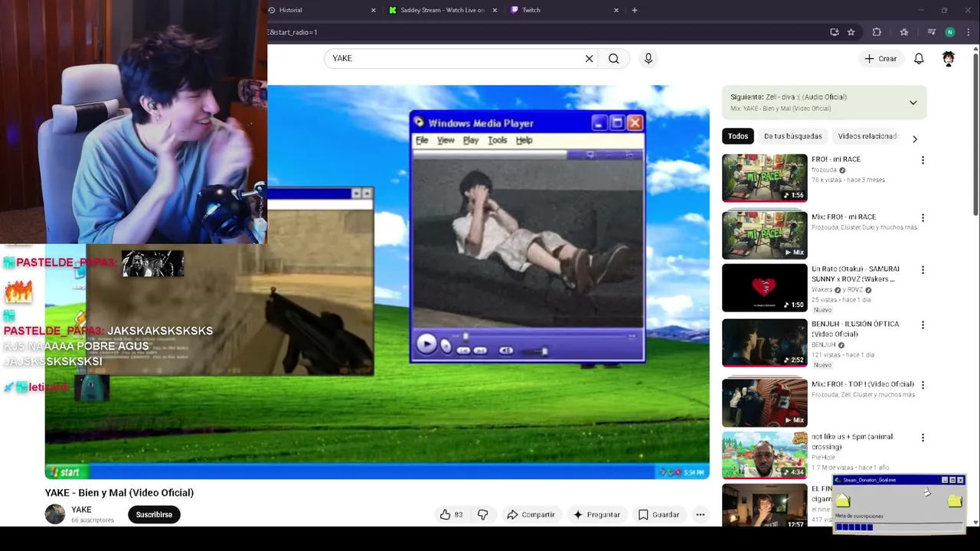Viewport: 980px width, 551px height.
Task: Open options menu for Mix: FRO! - TOP 1
Action: [923, 385]
